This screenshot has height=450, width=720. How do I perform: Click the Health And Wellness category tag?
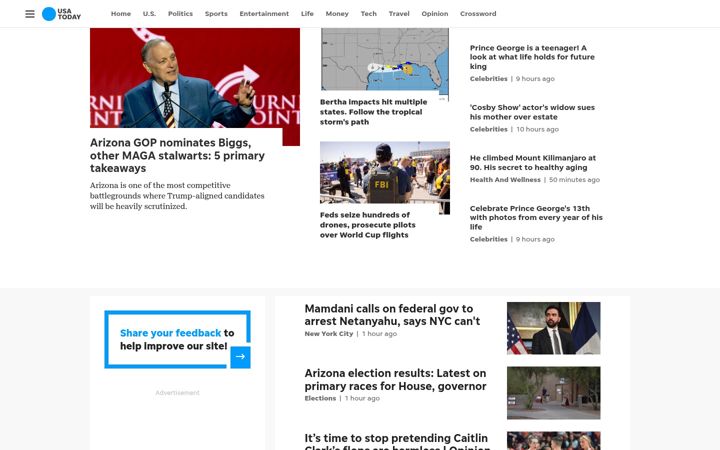point(505,180)
